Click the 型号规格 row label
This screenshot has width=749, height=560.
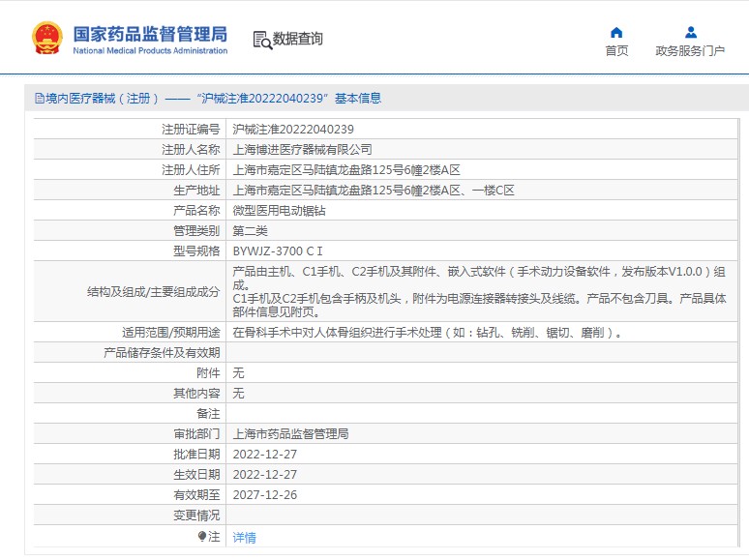tap(196, 251)
